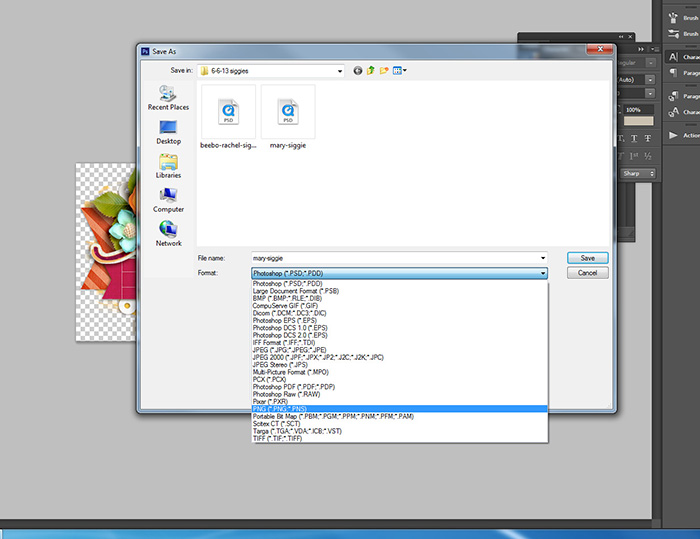Choose Pixar (*.PXR) format

[x=399, y=401]
